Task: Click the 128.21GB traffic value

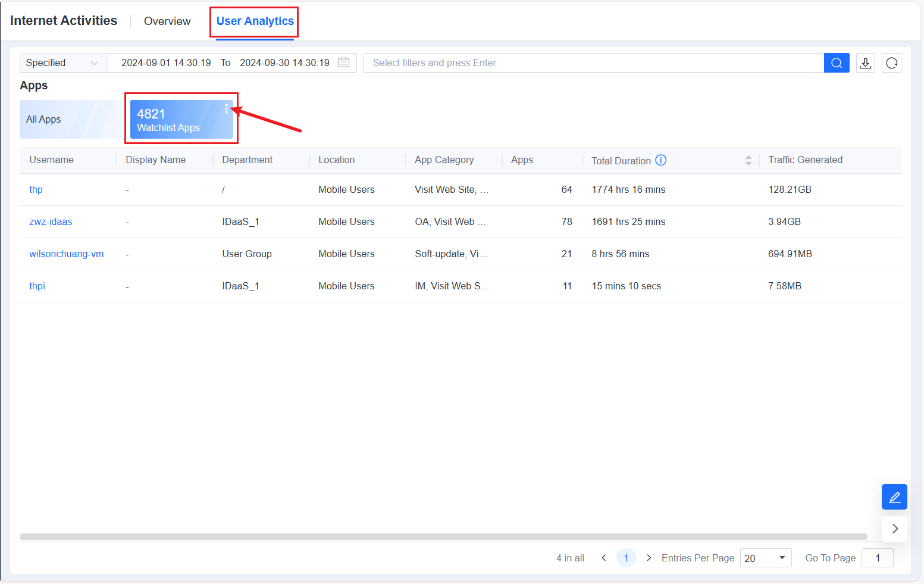Action: point(790,189)
